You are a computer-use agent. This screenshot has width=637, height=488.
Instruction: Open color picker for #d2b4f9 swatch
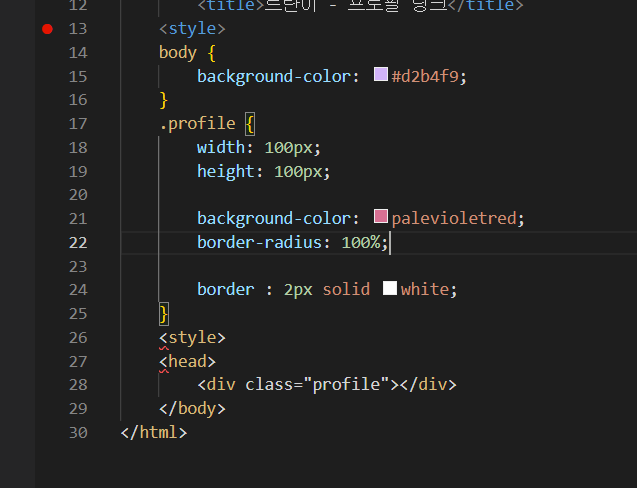(381, 74)
